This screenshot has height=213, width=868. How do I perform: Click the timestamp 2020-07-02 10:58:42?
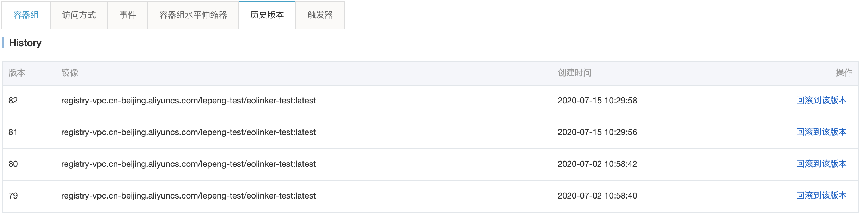coord(597,164)
